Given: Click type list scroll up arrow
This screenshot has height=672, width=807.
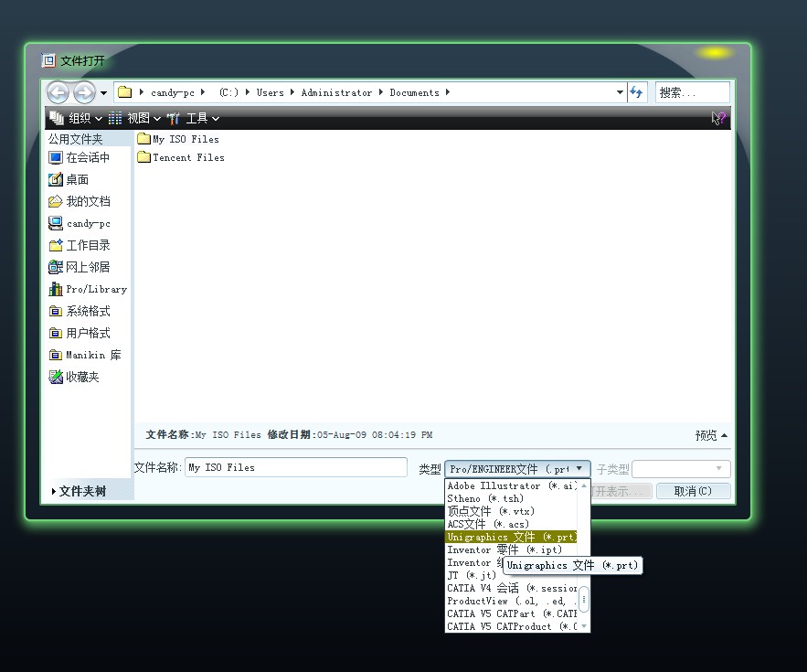Looking at the screenshot, I should point(584,485).
